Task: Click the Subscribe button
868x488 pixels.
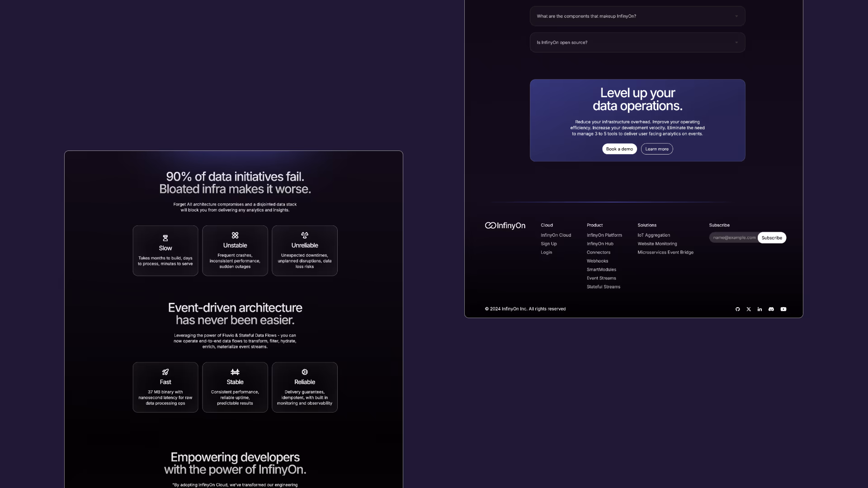Action: [x=772, y=238]
